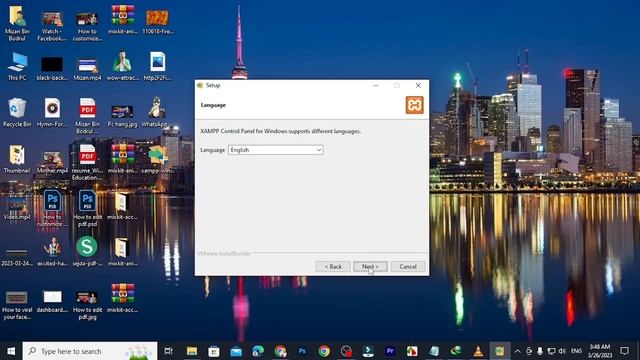The image size is (640, 360).
Task: Select the sejda-pdf desktop icon
Action: pos(87,252)
